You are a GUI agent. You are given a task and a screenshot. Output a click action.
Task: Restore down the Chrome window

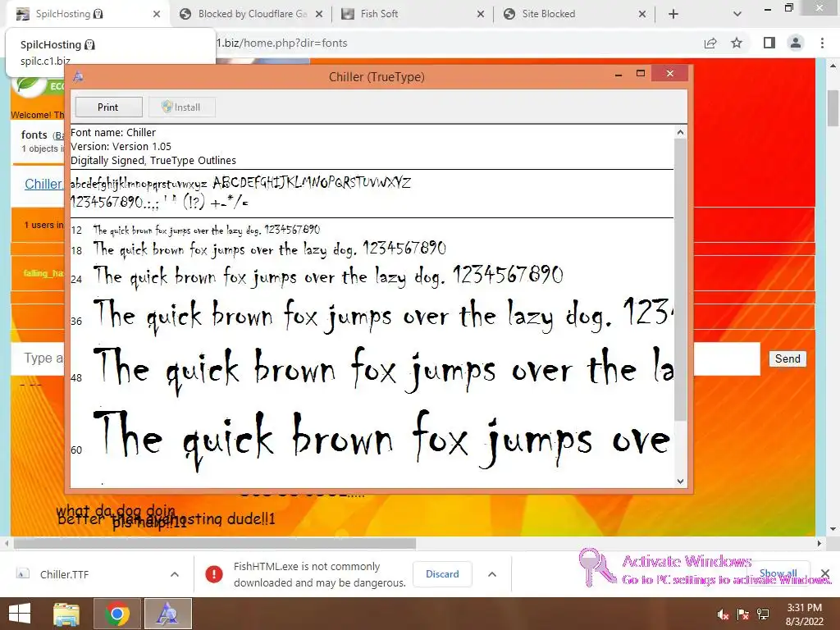pos(789,7)
